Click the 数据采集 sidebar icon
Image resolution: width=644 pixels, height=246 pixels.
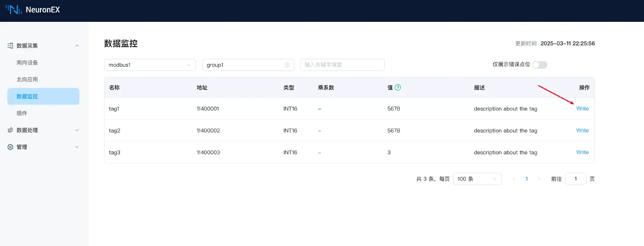click(x=10, y=46)
